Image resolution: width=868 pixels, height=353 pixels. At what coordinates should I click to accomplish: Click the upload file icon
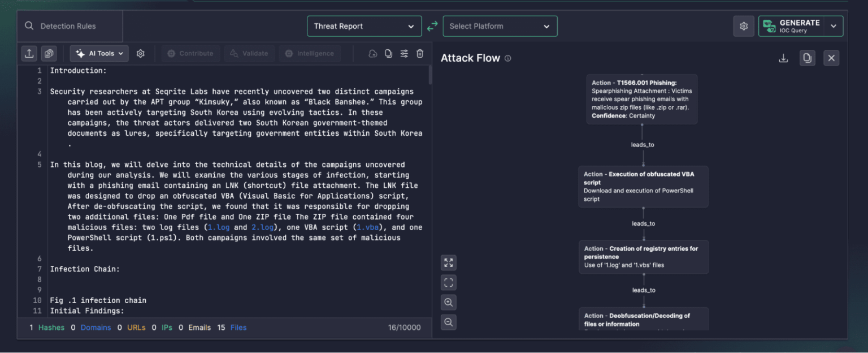29,53
